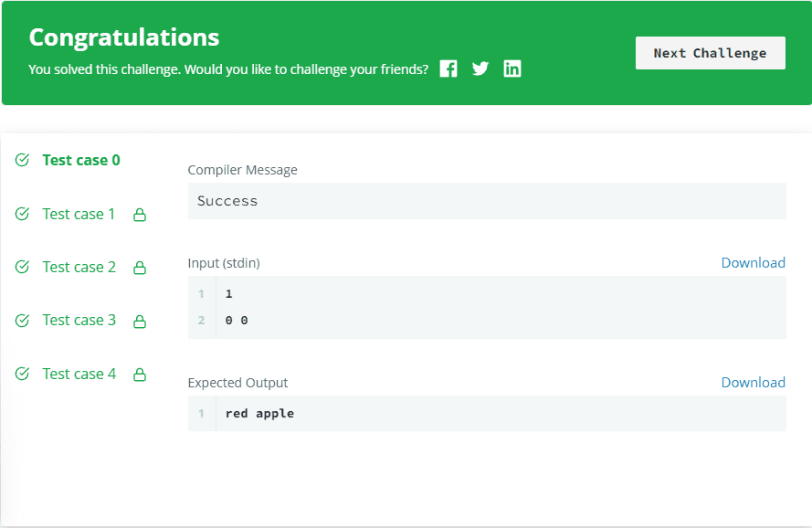812x528 pixels.
Task: Click the lock icon beside Test case 2
Action: point(140,268)
